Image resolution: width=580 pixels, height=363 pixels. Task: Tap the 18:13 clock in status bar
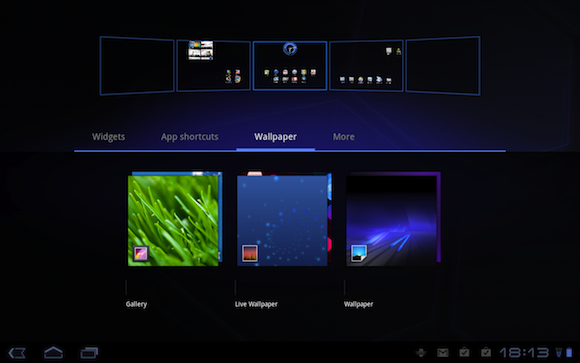tap(524, 353)
